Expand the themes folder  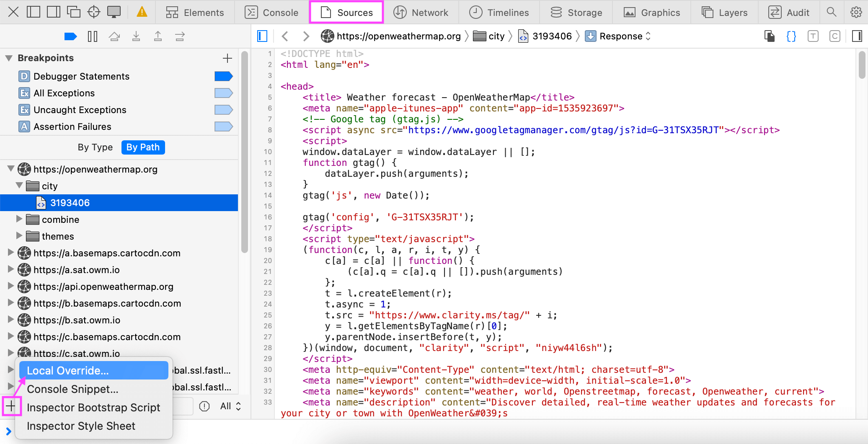(19, 236)
